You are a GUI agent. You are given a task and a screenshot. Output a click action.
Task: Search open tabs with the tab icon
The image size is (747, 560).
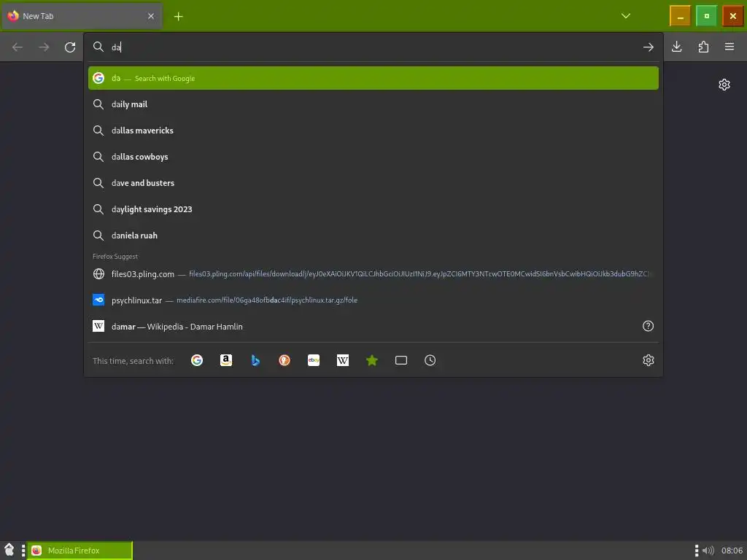click(x=401, y=360)
